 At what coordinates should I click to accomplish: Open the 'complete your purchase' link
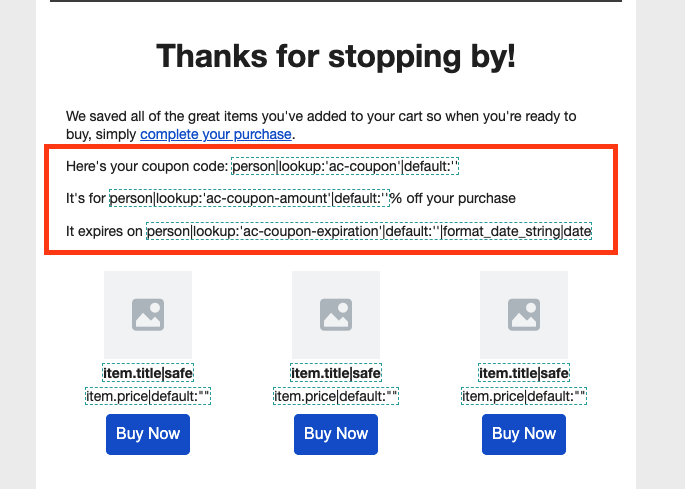pyautogui.click(x=216, y=134)
